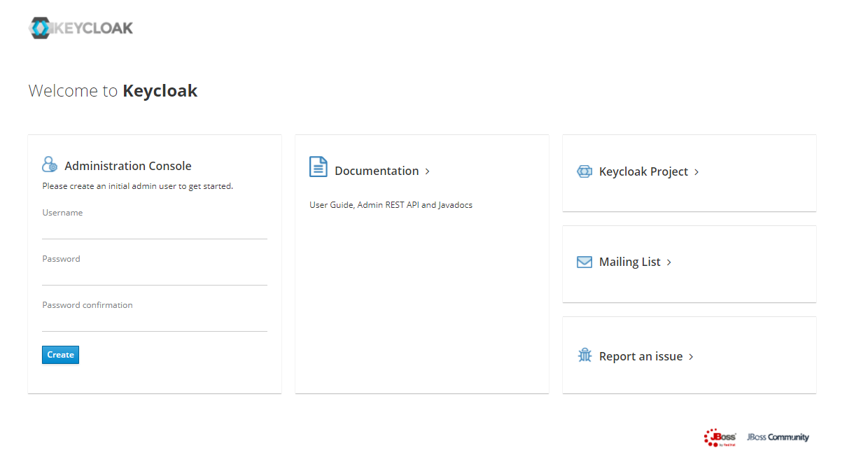868x464 pixels.
Task: Open the Report an issue link
Action: coord(640,356)
